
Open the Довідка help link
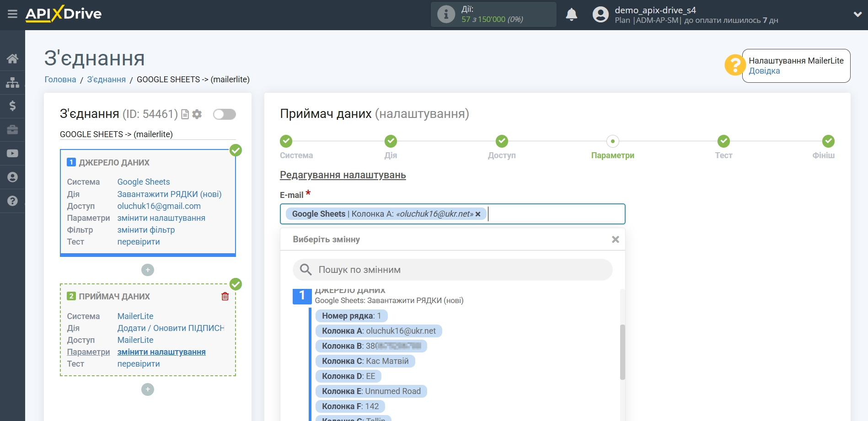pos(764,71)
